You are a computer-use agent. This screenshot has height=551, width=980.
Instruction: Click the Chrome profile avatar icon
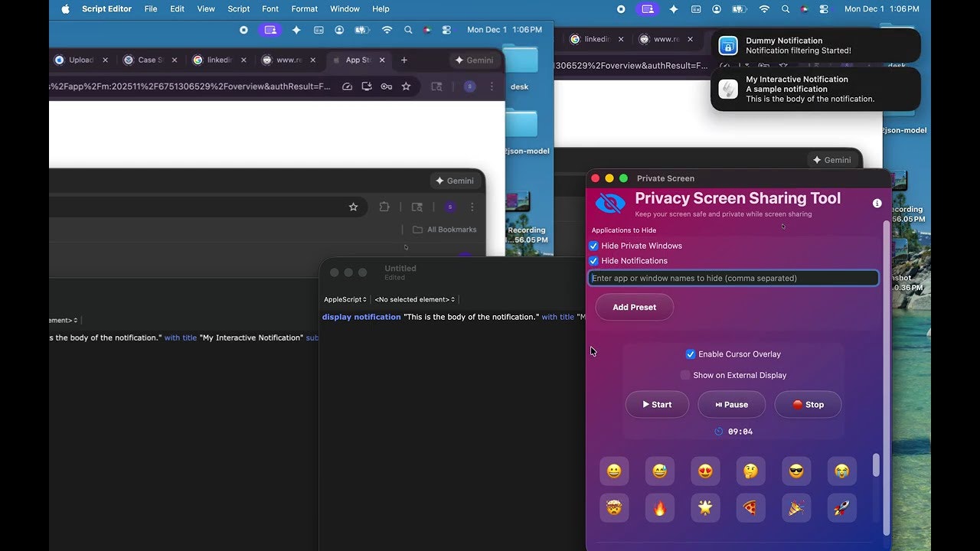pos(469,86)
